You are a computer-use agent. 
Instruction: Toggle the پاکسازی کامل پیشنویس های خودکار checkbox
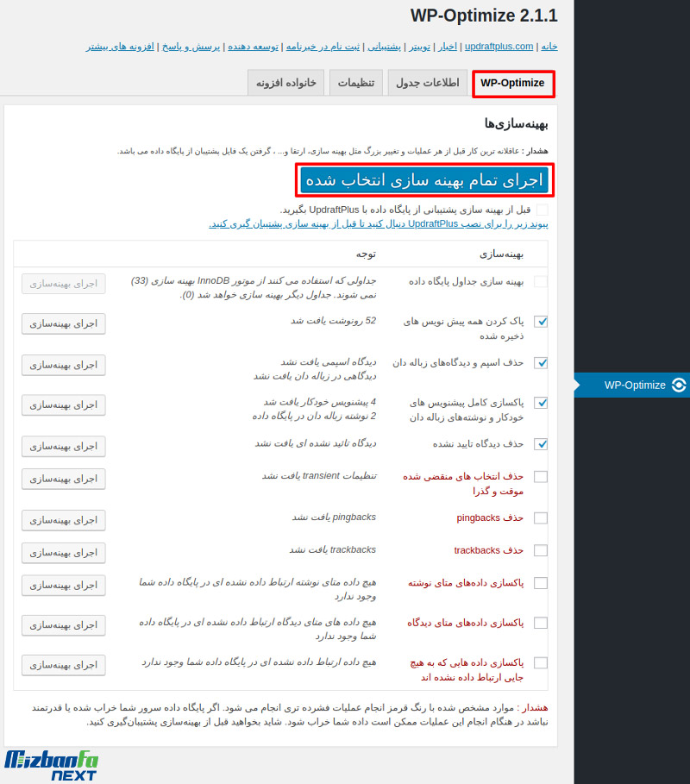[541, 403]
